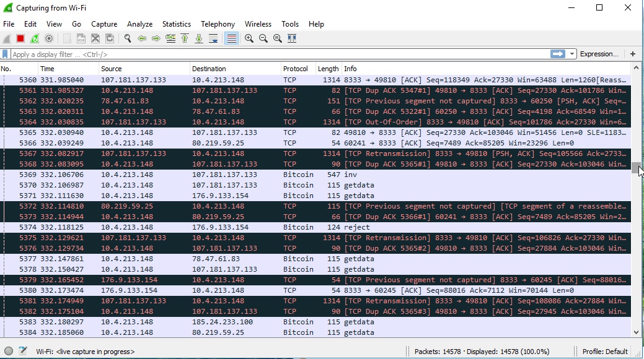This screenshot has height=359, width=644.
Task: Click the packet list scrollbar up arrow
Action: click(636, 68)
